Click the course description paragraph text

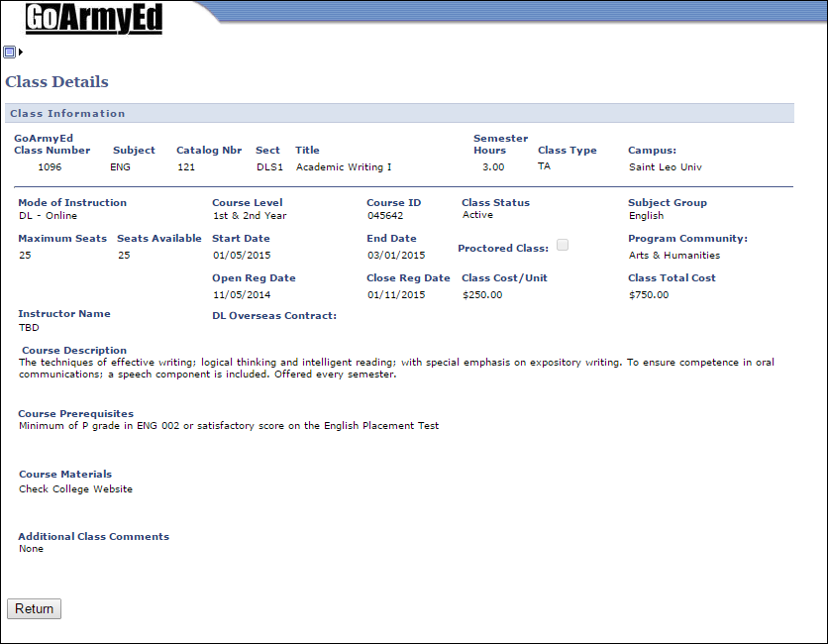pos(396,369)
